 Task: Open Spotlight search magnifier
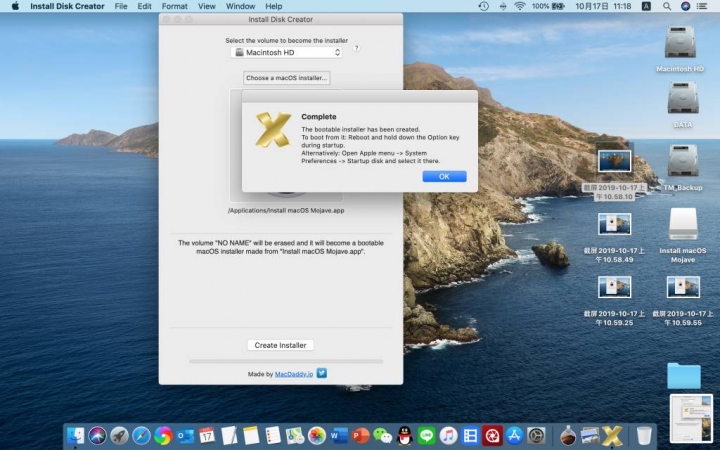(x=667, y=6)
